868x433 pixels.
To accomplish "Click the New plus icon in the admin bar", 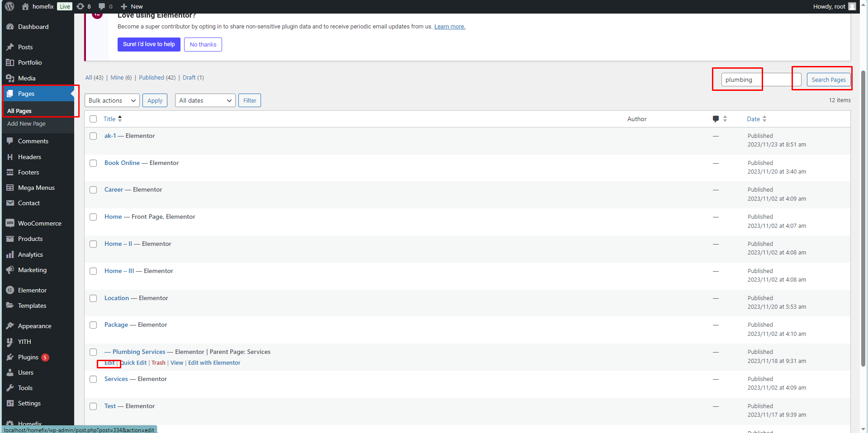I will point(124,6).
